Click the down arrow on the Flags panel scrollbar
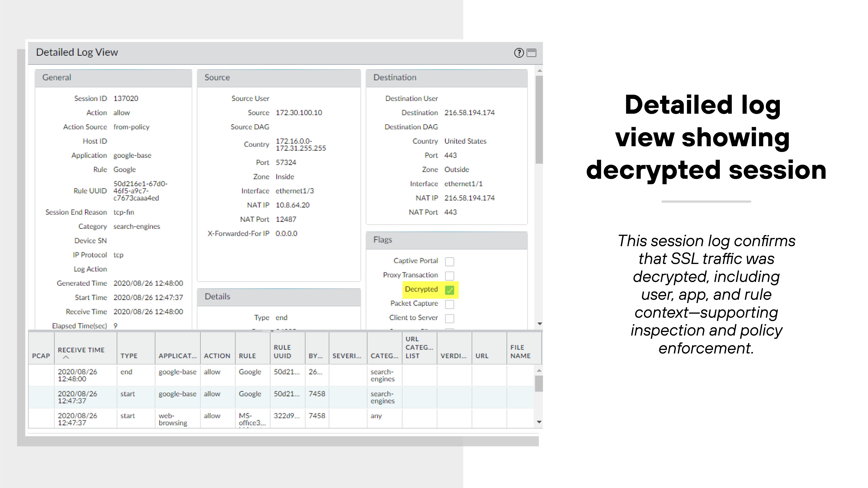The width and height of the screenshot is (868, 488). click(x=540, y=324)
